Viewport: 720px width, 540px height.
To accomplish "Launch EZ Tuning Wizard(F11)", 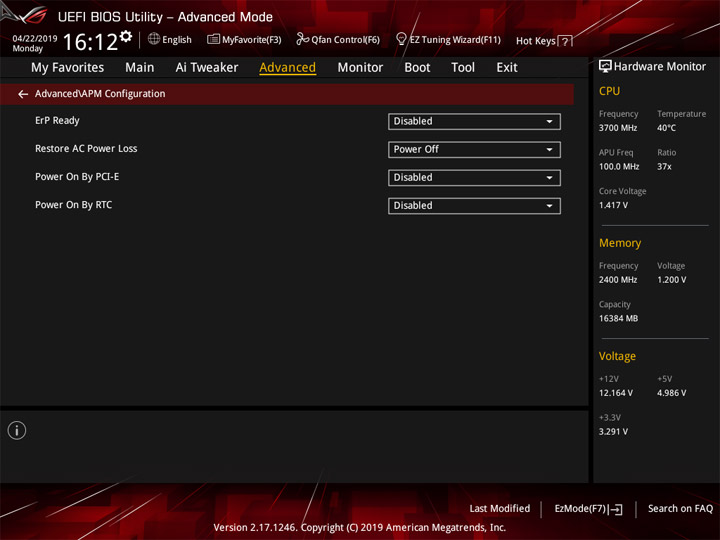I will tap(455, 40).
